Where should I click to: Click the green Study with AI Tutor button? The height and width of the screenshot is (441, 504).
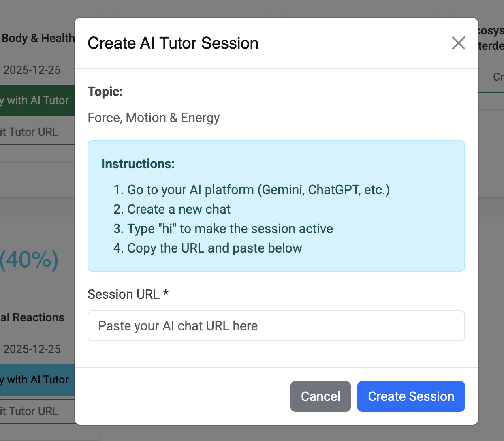[x=36, y=101]
